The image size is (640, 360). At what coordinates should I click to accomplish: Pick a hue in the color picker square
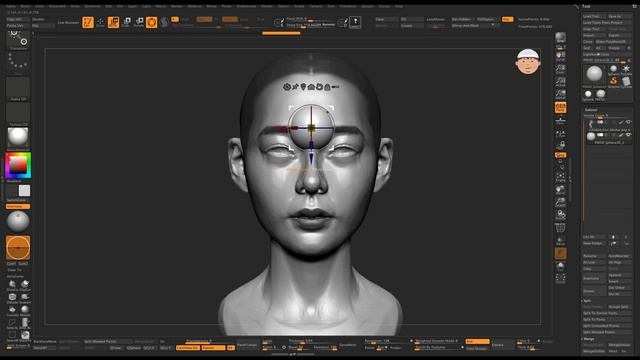[18, 165]
